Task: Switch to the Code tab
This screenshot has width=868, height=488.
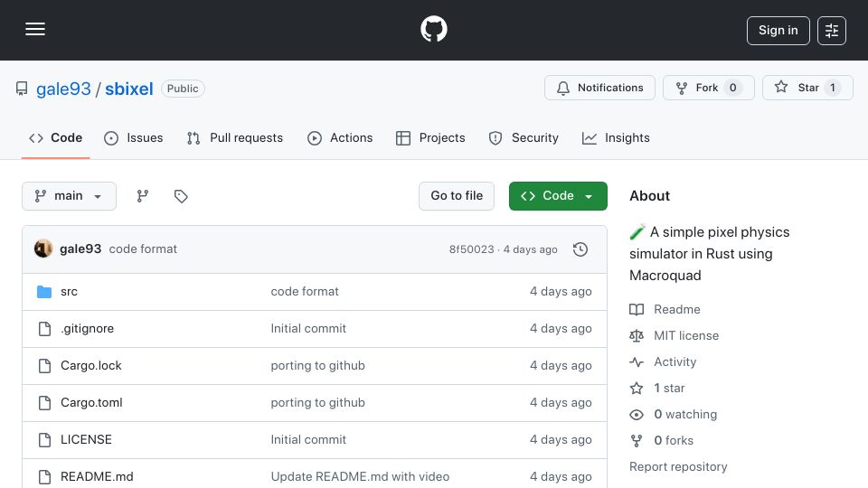Action: [55, 137]
